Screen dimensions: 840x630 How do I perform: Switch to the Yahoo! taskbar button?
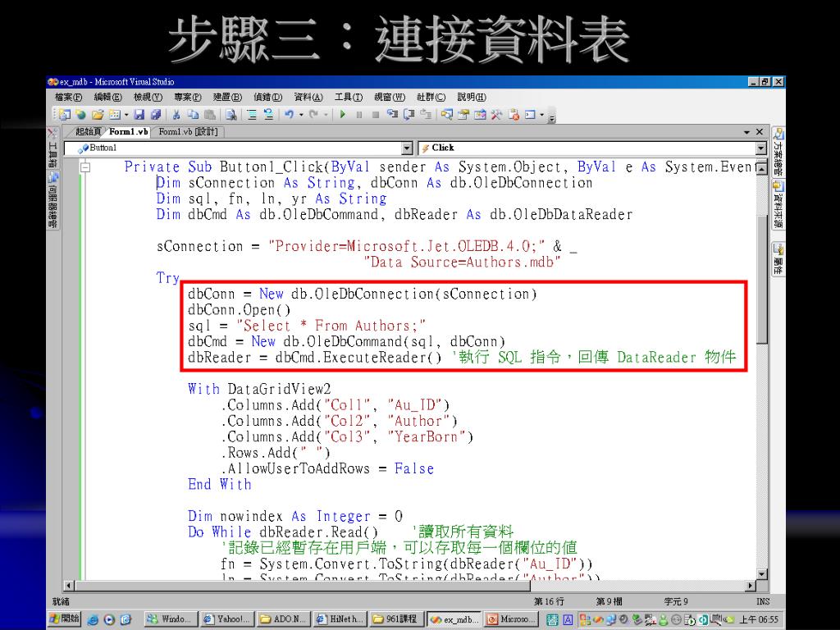coord(226,619)
